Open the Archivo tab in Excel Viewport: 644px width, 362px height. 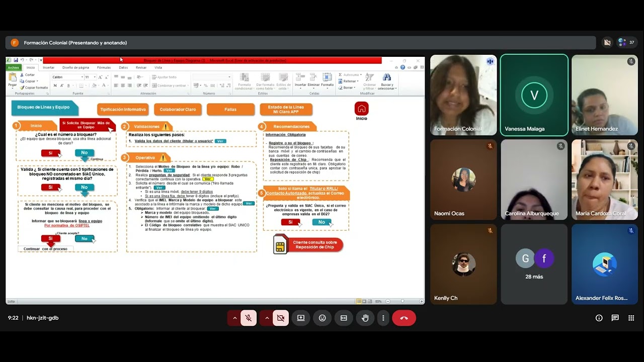tap(14, 67)
